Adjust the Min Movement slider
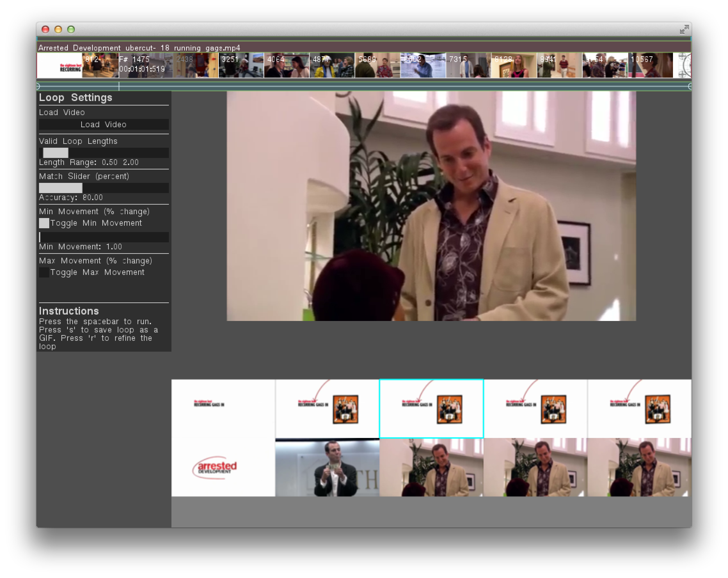The image size is (728, 578). pos(104,237)
